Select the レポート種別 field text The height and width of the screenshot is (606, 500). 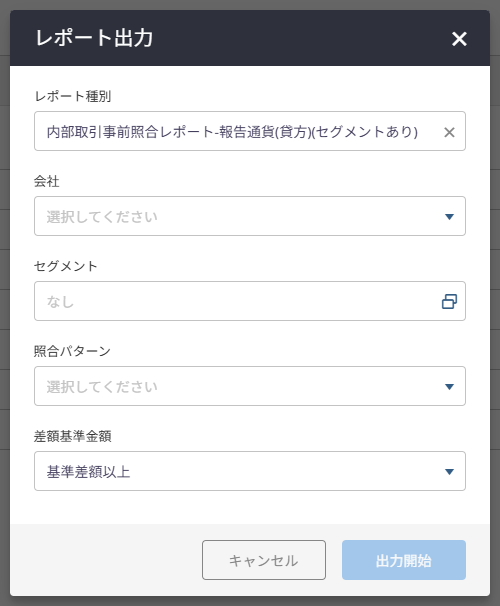(x=232, y=132)
